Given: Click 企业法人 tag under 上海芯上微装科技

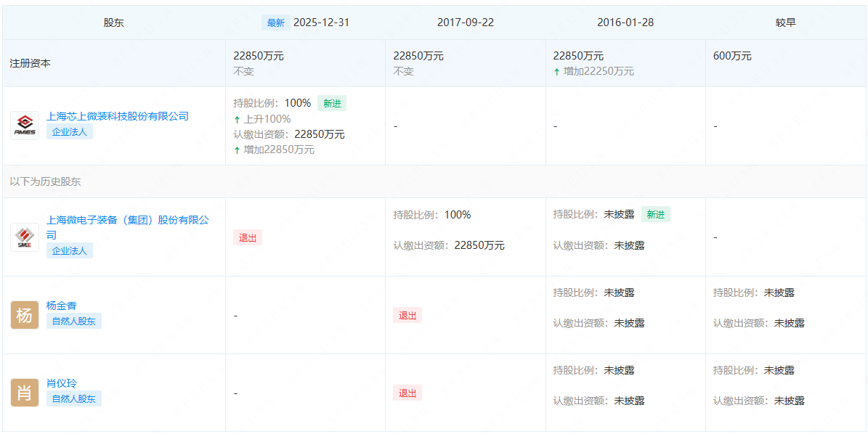Looking at the screenshot, I should click(x=70, y=131).
